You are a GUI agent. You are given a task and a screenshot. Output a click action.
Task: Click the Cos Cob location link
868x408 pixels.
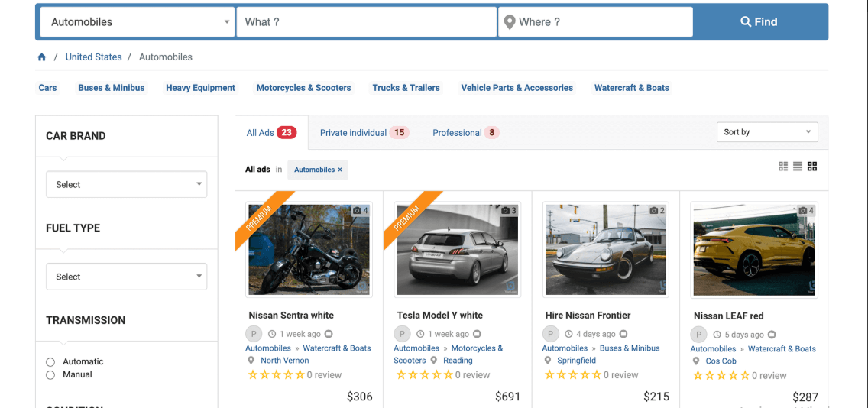[x=721, y=361]
